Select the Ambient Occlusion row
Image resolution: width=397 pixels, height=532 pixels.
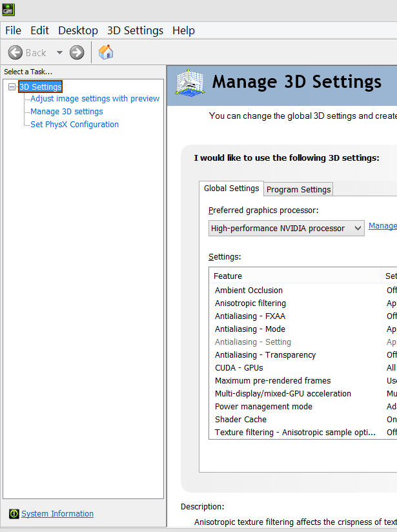pos(303,291)
